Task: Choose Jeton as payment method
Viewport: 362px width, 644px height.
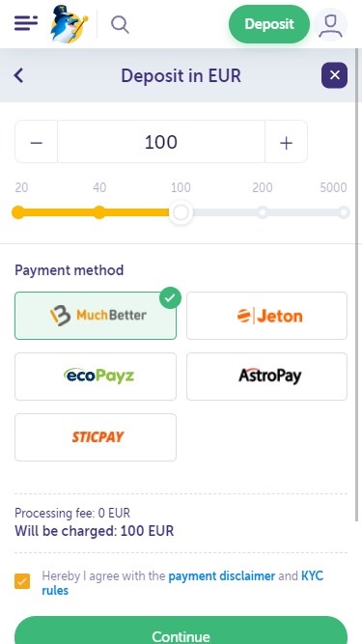Action: (x=266, y=316)
